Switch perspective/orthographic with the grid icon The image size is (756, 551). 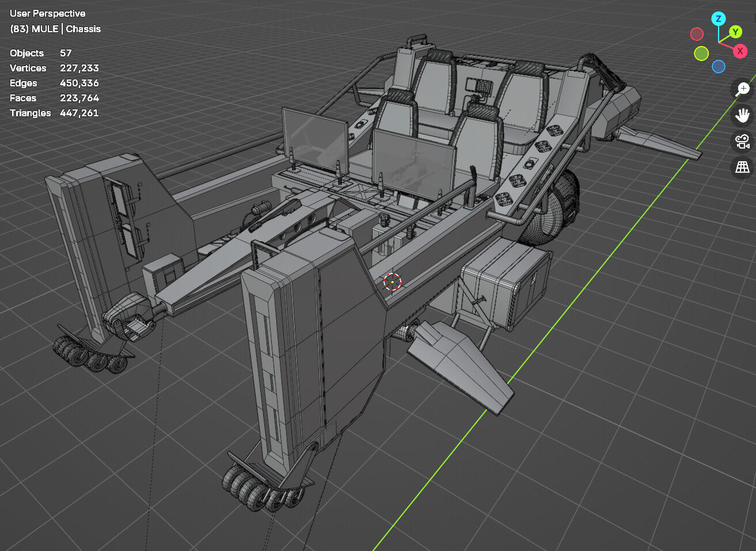pos(742,167)
